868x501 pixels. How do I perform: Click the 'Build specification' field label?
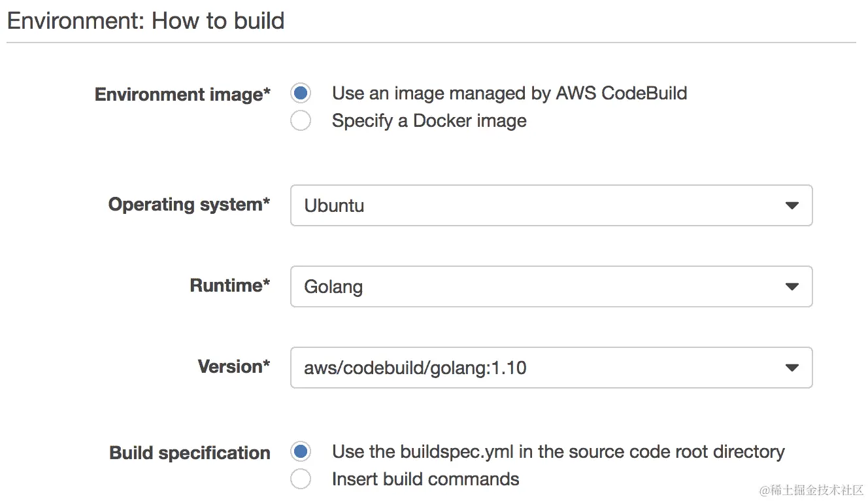[190, 453]
